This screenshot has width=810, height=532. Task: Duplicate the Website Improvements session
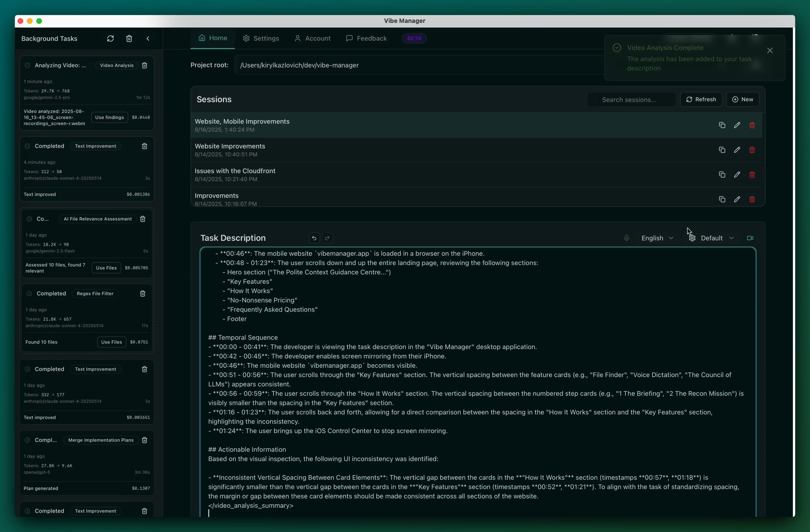click(x=722, y=150)
